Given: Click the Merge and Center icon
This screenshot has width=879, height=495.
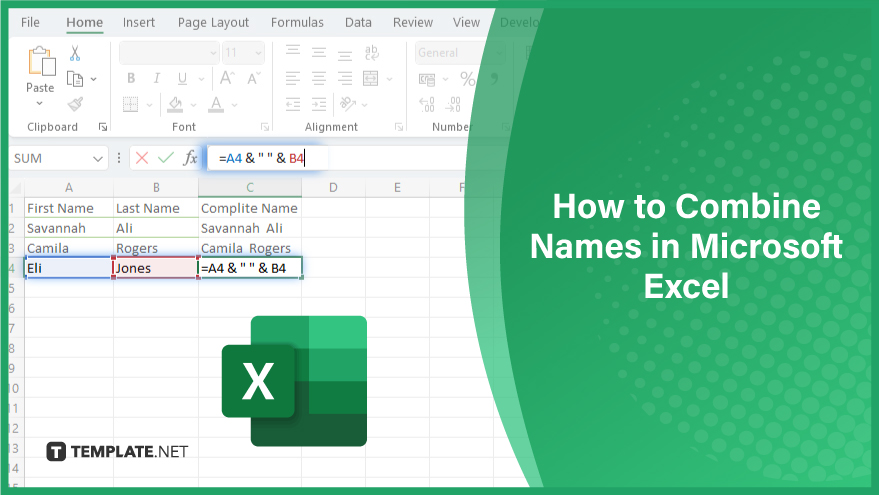Looking at the screenshot, I should coord(371,78).
